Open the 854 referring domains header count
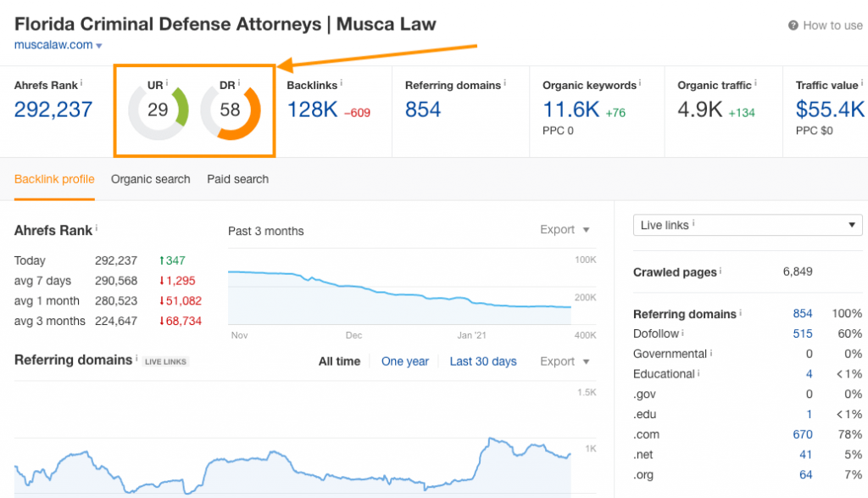Image resolution: width=868 pixels, height=498 pixels. [423, 109]
